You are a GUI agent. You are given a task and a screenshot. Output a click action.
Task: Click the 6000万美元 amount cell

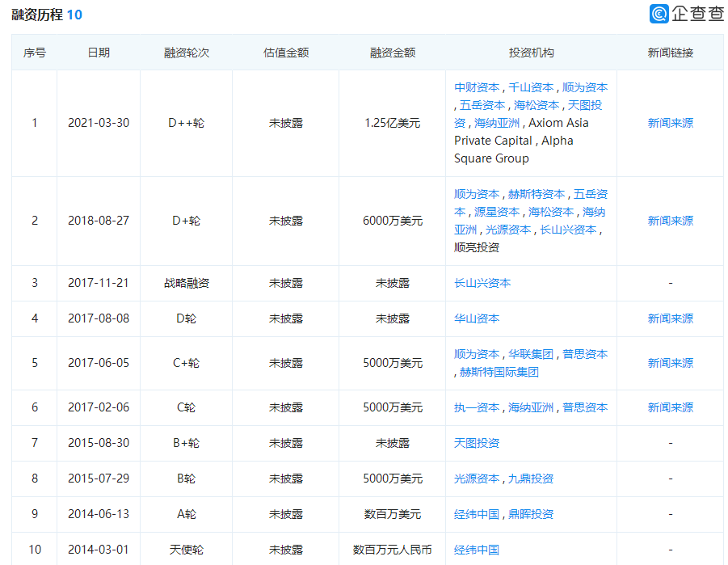click(x=393, y=221)
